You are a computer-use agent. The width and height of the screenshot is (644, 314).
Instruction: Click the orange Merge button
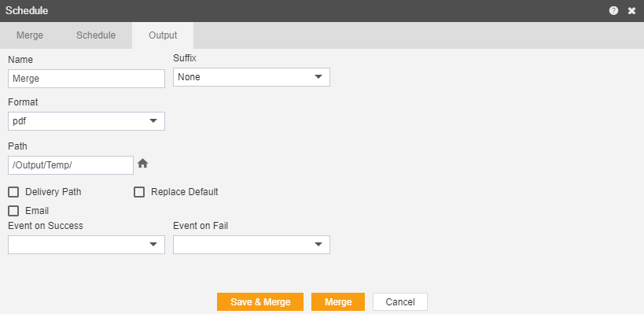[x=338, y=301]
